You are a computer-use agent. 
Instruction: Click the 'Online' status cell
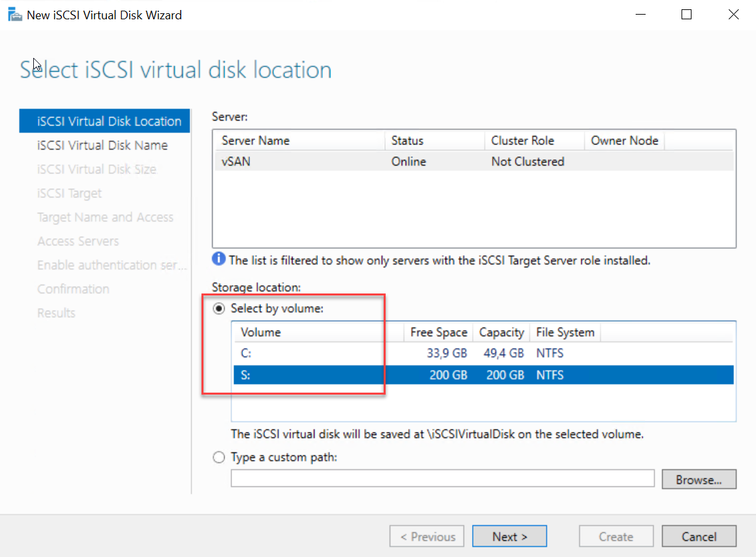pyautogui.click(x=408, y=162)
